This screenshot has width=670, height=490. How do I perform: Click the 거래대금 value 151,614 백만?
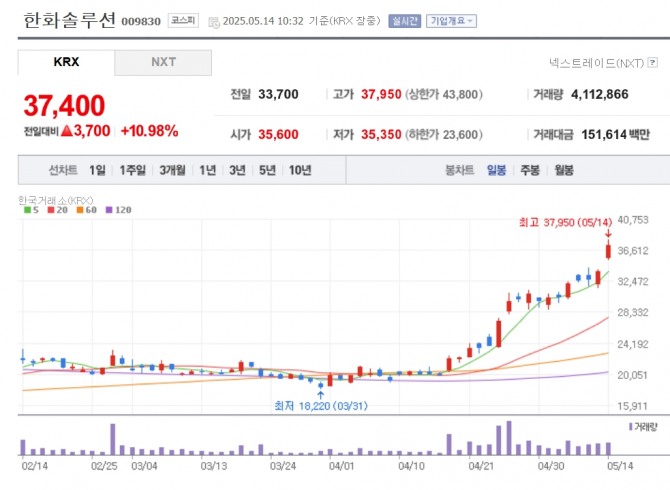click(x=615, y=135)
